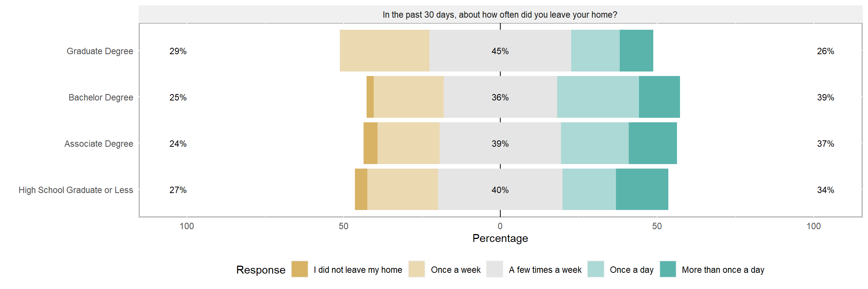Click the dark gold segment of High School bar

click(361, 189)
